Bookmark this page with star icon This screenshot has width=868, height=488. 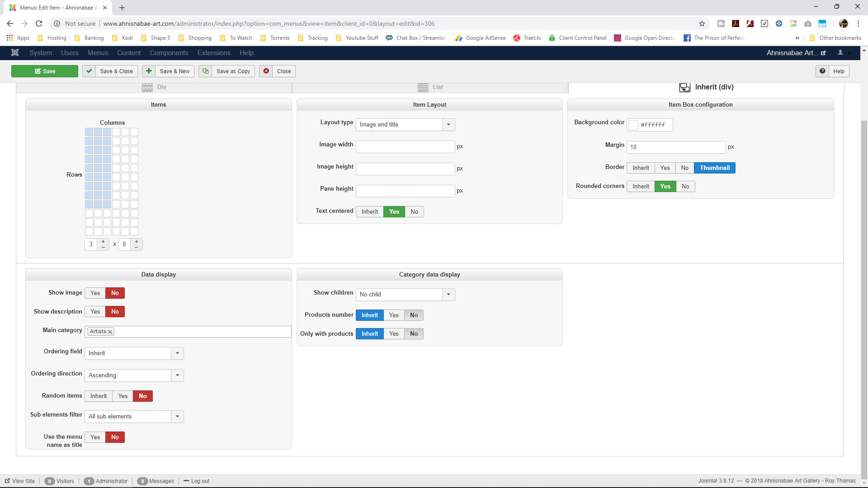point(702,23)
